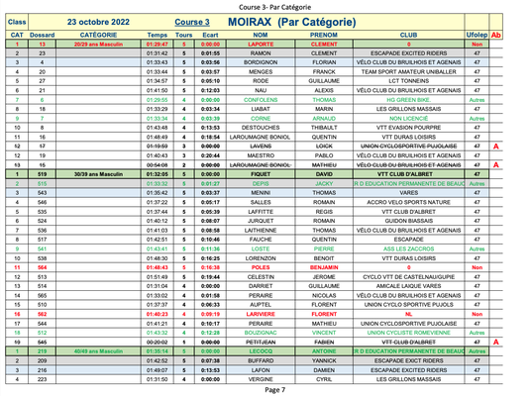Click the green name CONFOLENS
This screenshot has width=532, height=396.
click(x=261, y=100)
